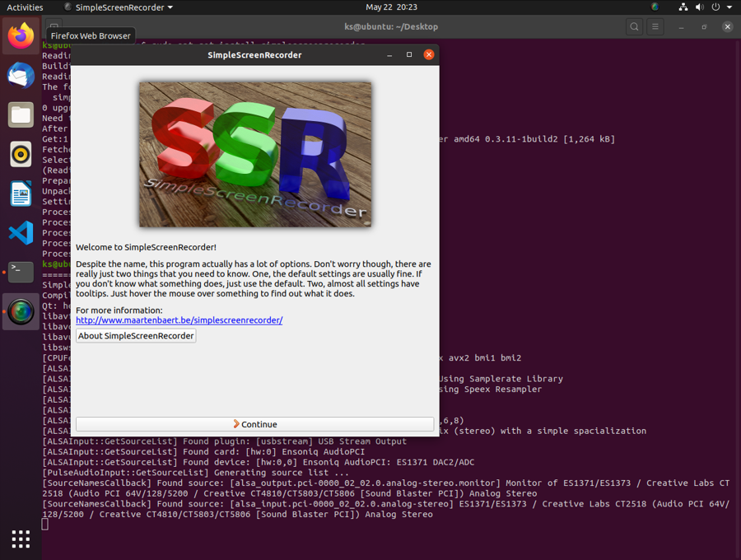The width and height of the screenshot is (741, 560).
Task: Open Firefox Web Browser from the dock
Action: pos(21,36)
